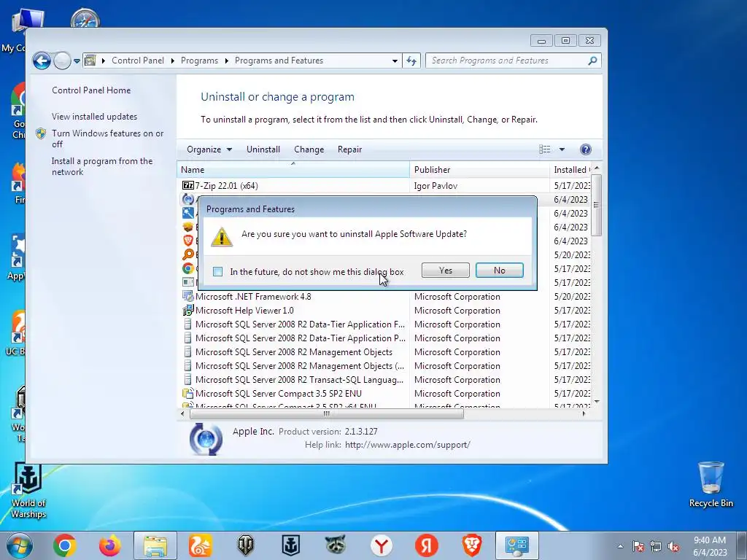Open Install a program from the network
747x560 pixels.
click(x=102, y=166)
